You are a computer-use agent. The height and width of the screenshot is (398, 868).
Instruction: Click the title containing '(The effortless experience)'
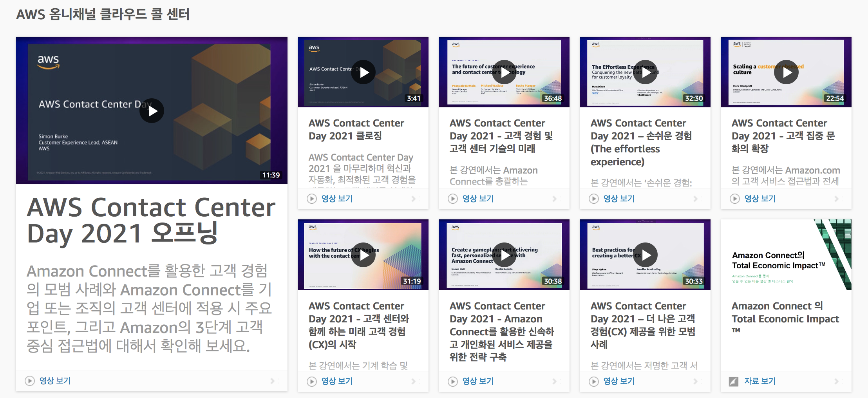641,143
